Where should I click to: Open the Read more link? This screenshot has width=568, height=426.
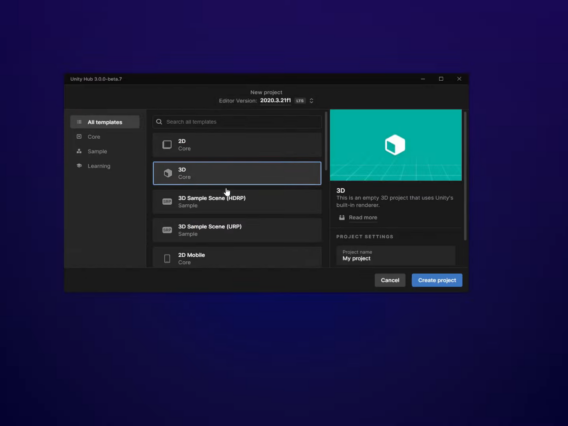point(363,217)
